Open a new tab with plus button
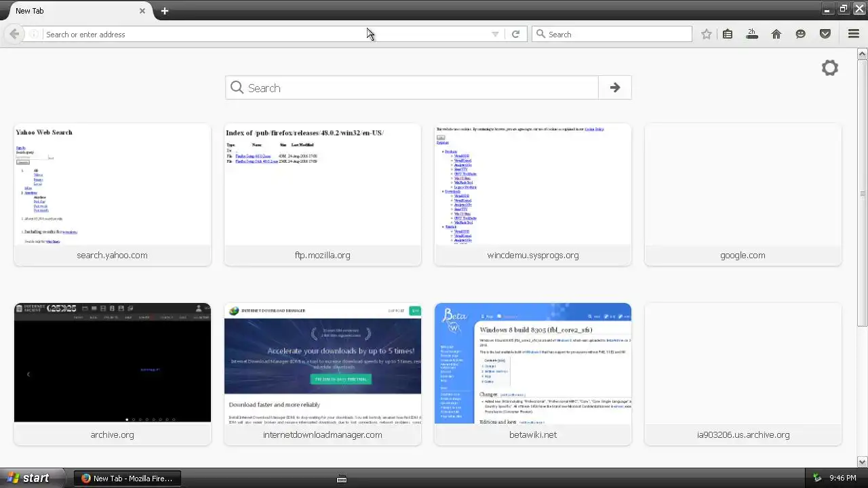The height and width of the screenshot is (488, 868). click(x=165, y=11)
